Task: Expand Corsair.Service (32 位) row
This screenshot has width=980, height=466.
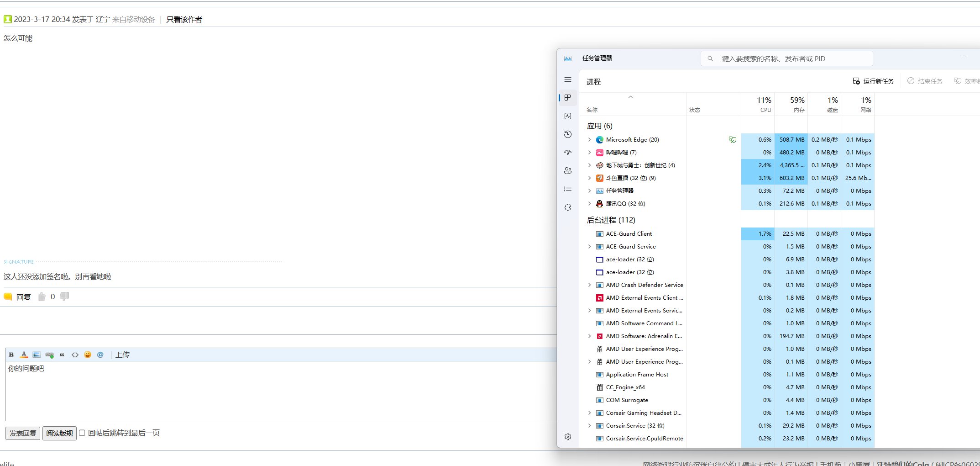Action: click(589, 426)
